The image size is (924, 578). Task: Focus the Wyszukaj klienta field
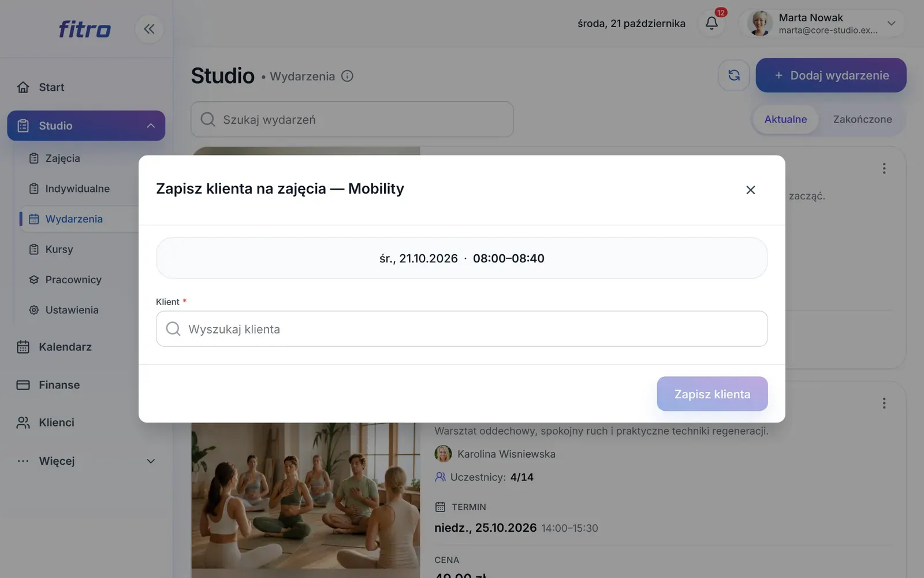461,329
